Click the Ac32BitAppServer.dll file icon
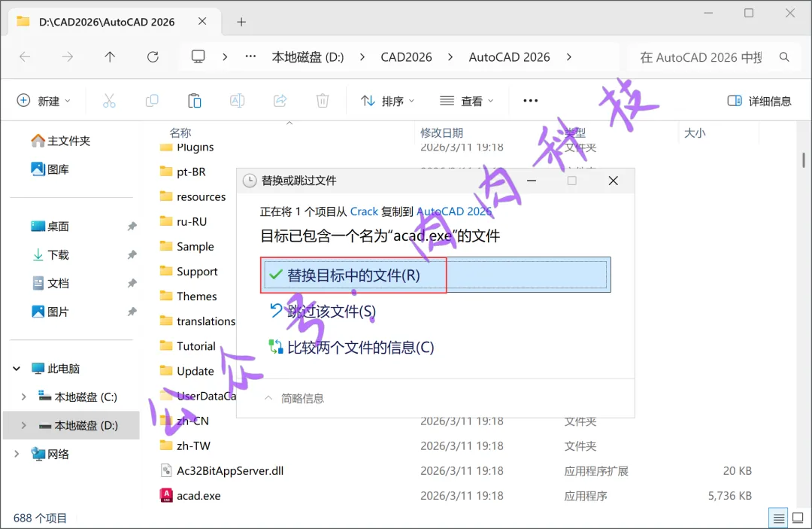 point(166,470)
